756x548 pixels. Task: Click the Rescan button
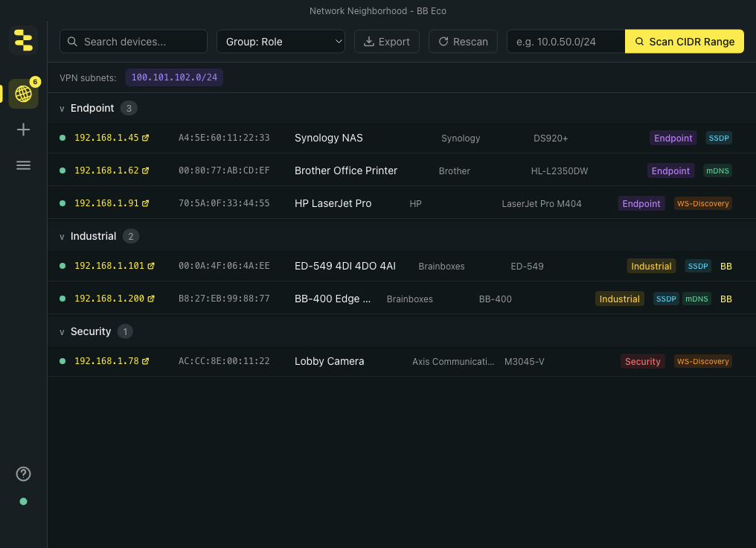pos(463,42)
